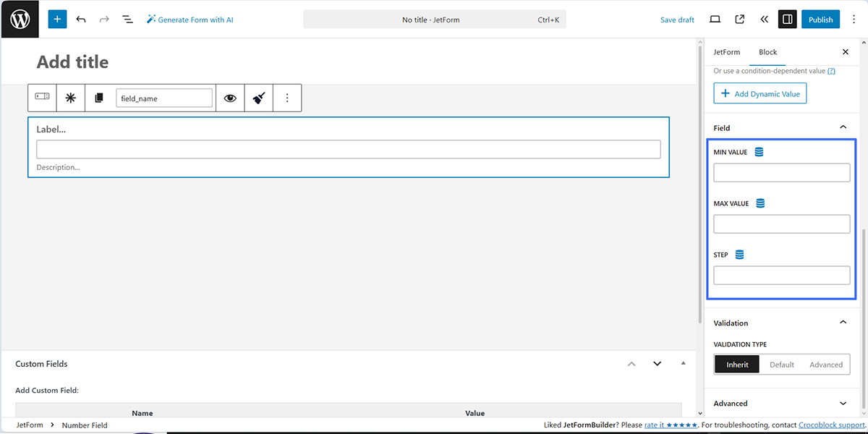Screen dimensions: 868x434
Task: Click the Custom Fields panel heading
Action: point(41,364)
